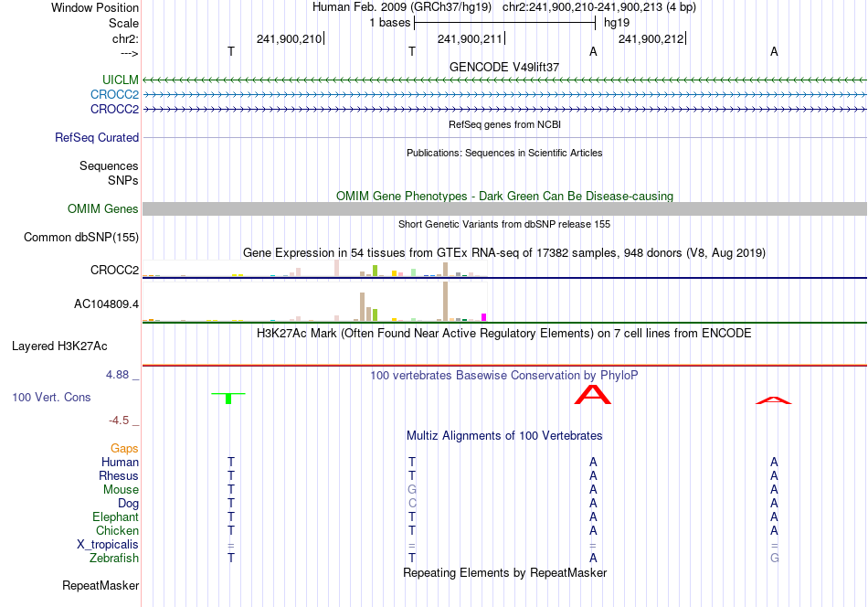Click the G base in Zebrafish row
The width and height of the screenshot is (868, 607).
pos(774,559)
